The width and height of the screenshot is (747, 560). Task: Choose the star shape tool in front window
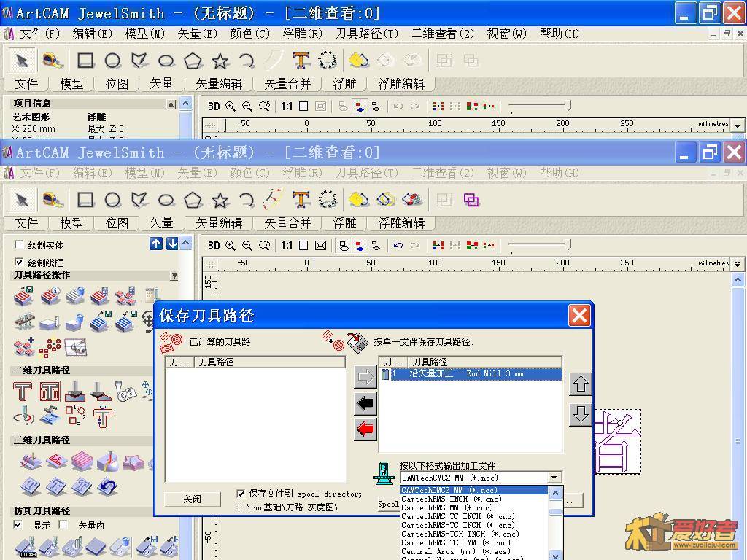click(220, 200)
